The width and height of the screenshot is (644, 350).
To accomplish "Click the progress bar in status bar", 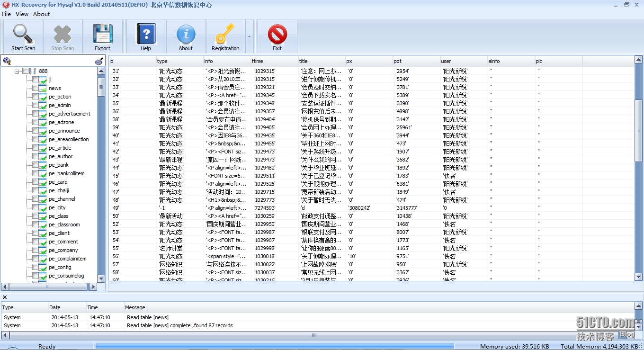I will (275, 346).
